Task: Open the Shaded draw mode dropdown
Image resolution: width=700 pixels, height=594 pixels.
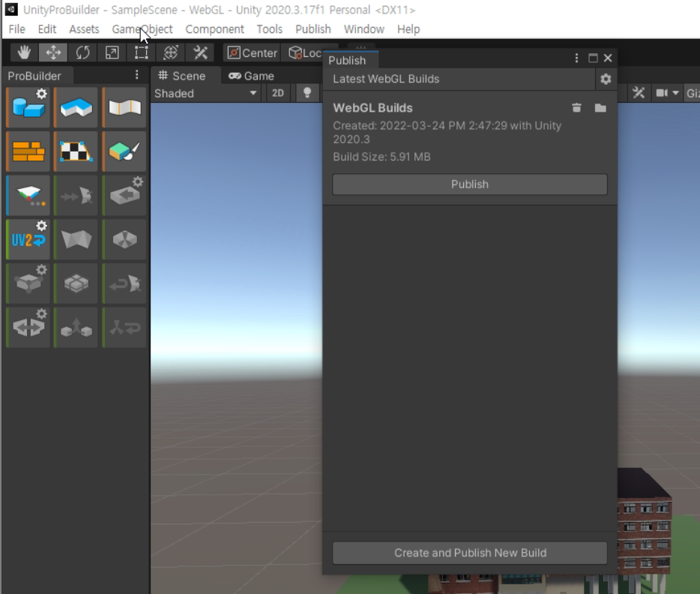Action: (205, 93)
